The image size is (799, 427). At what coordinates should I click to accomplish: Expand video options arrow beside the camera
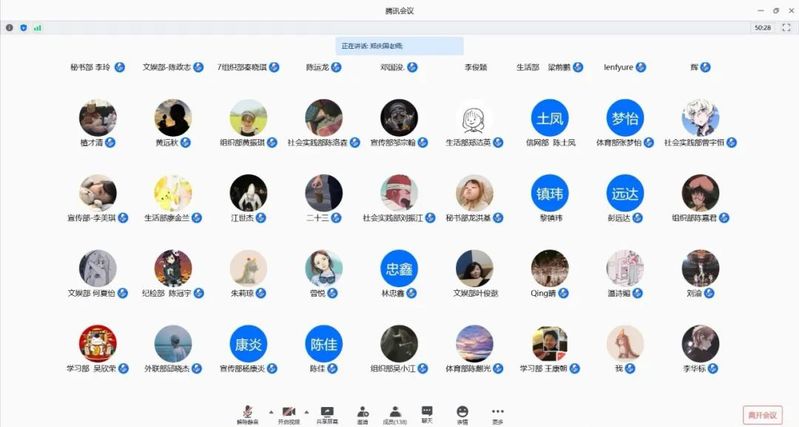[x=306, y=411]
